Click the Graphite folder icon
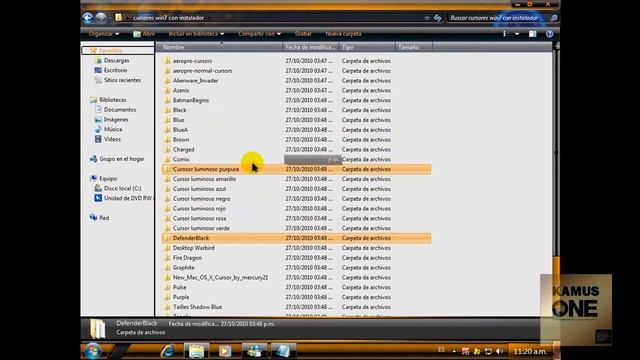The height and width of the screenshot is (360, 640). [167, 267]
